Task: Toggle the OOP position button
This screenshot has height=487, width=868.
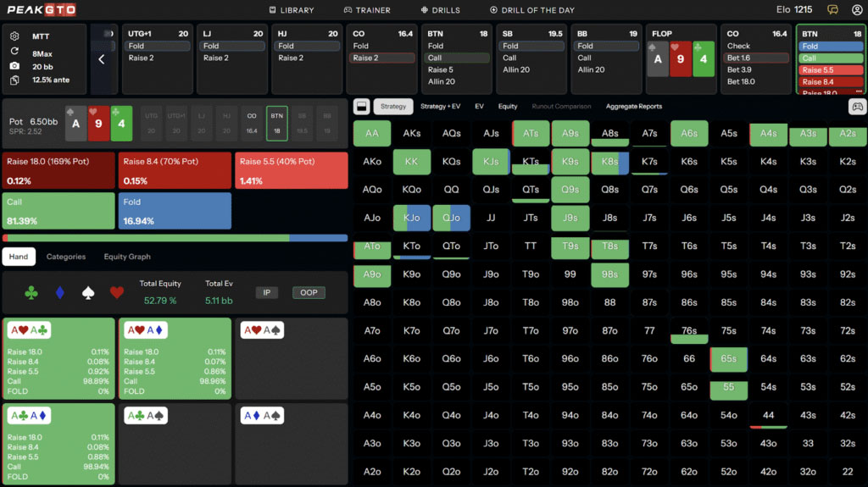Action: tap(309, 292)
